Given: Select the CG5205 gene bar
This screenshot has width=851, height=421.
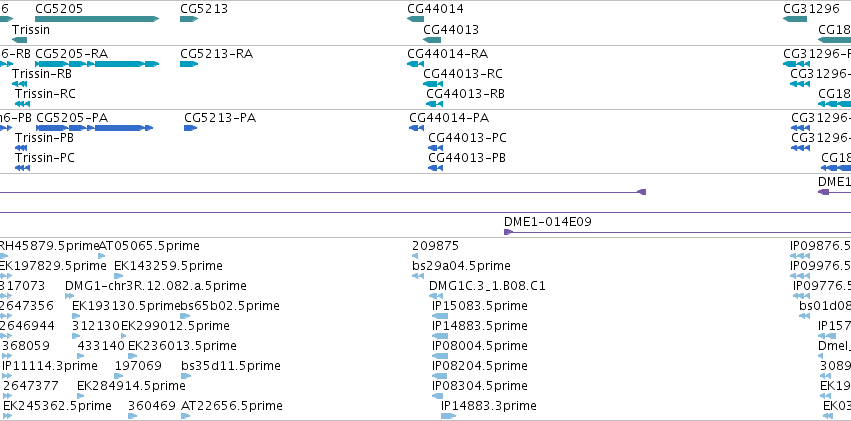Looking at the screenshot, I should pyautogui.click(x=97, y=19).
